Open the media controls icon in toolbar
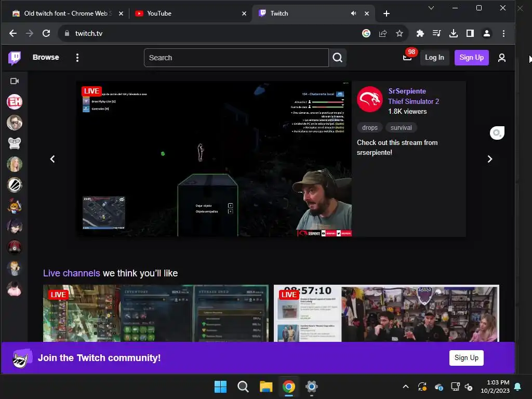Screen dimensions: 532x399 436,33
